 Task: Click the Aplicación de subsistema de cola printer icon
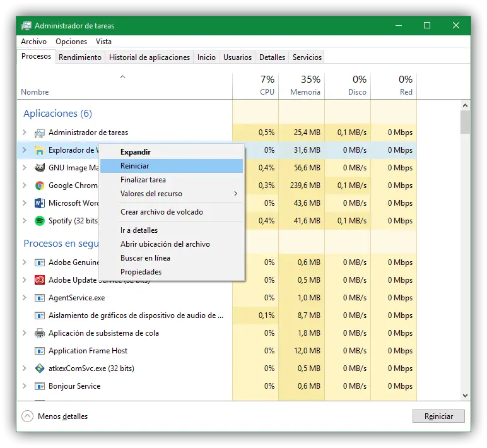coord(40,333)
